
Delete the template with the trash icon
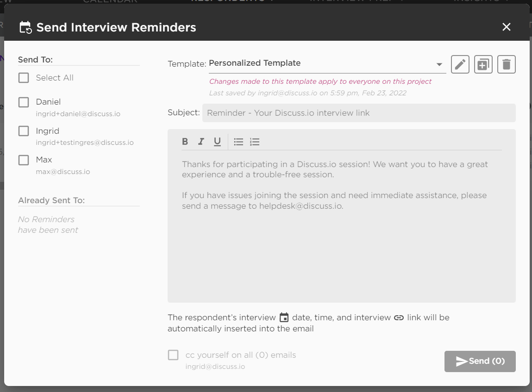coord(506,64)
